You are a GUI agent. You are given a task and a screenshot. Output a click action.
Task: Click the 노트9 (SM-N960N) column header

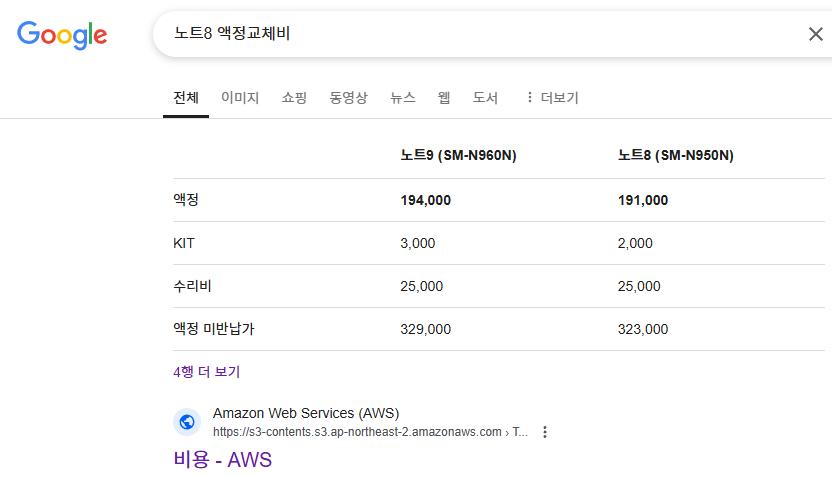point(458,155)
